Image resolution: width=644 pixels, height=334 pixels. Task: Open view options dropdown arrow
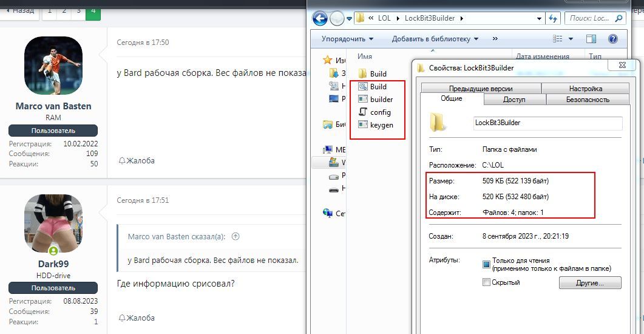point(571,39)
